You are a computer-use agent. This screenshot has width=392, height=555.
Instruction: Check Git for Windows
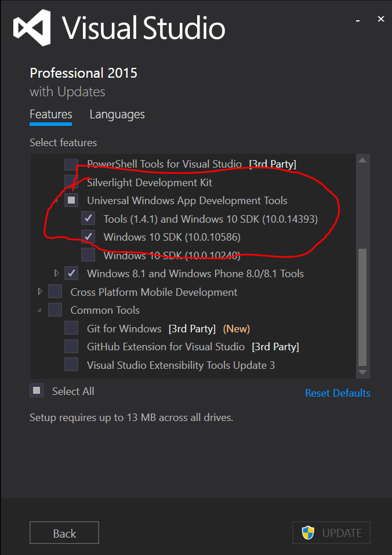point(71,328)
